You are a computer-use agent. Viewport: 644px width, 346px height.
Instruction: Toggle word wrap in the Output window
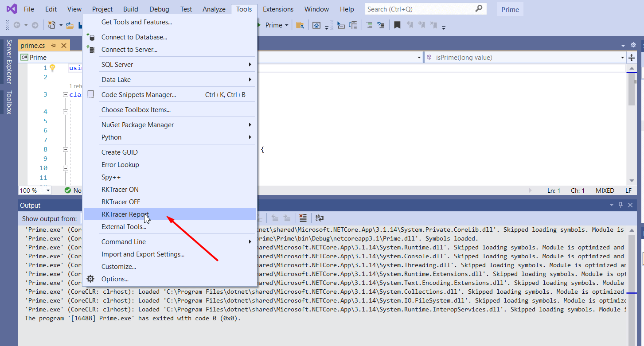320,218
